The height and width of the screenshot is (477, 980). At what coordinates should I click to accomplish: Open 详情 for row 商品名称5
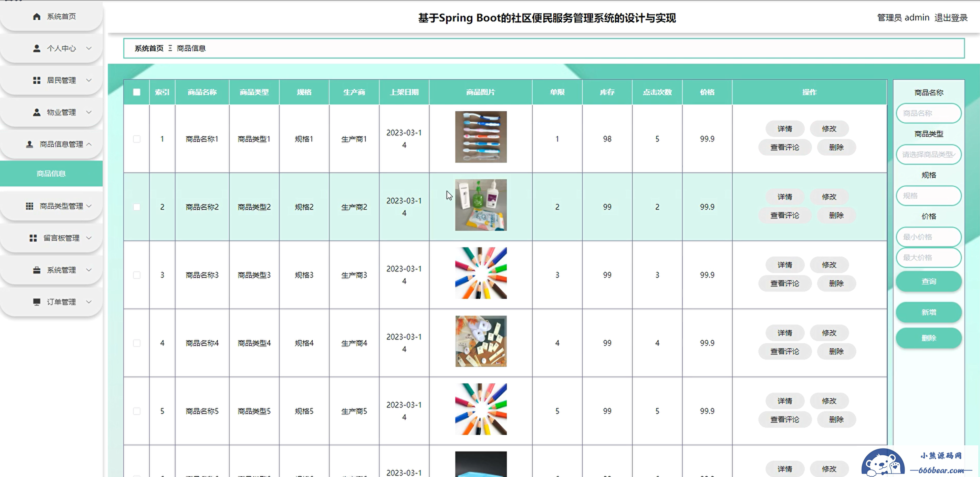pyautogui.click(x=785, y=401)
